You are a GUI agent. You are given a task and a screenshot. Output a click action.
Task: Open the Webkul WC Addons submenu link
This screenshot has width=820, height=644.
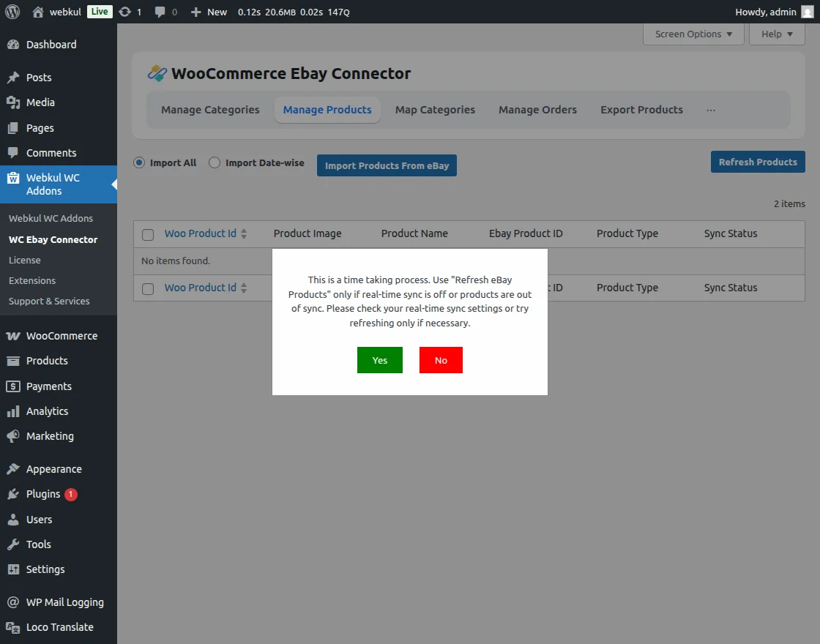(51, 218)
